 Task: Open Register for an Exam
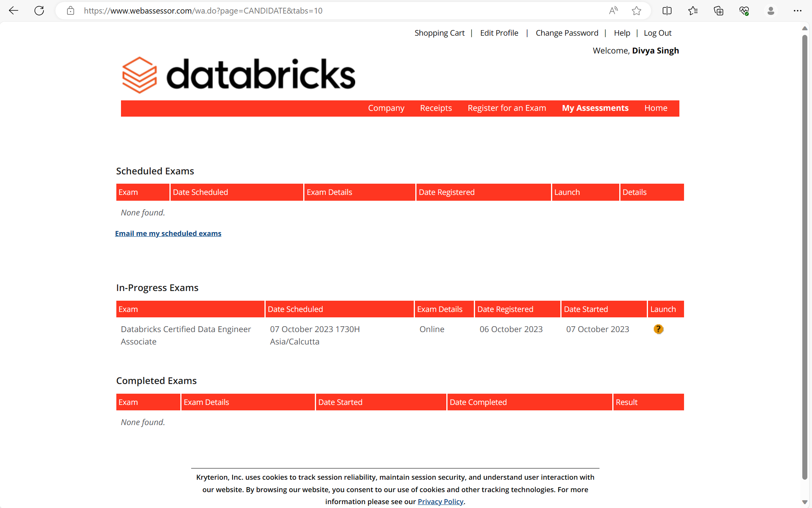coord(506,108)
